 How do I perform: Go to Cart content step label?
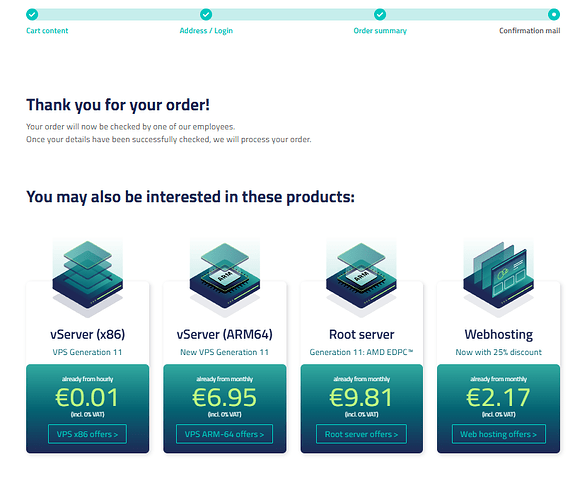click(47, 31)
